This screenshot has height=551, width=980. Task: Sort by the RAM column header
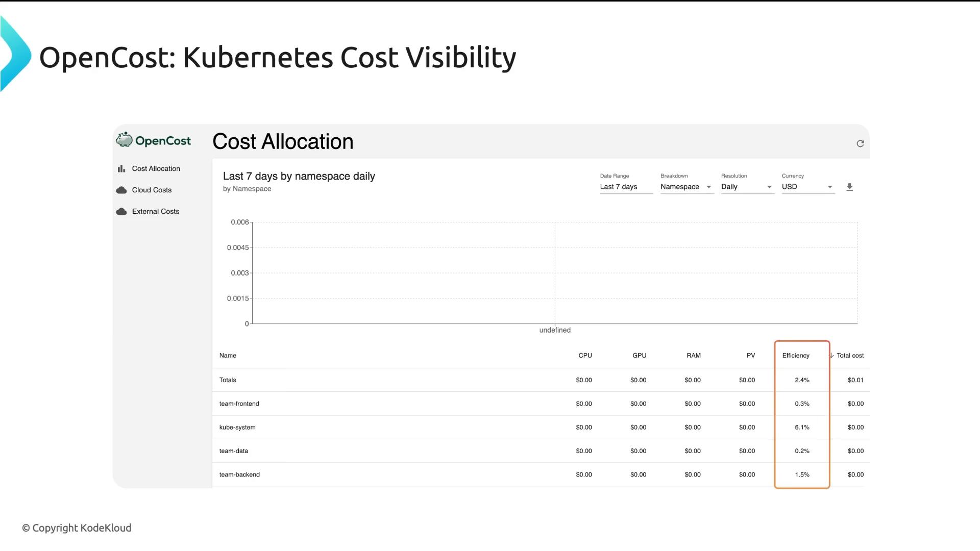tap(693, 356)
